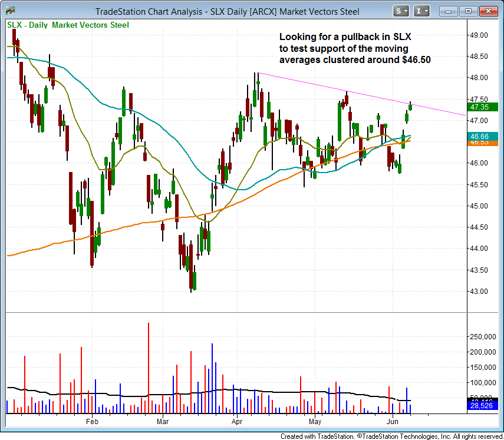Click the 49.00 price axis label
The width and height of the screenshot is (504, 440).
pos(479,35)
